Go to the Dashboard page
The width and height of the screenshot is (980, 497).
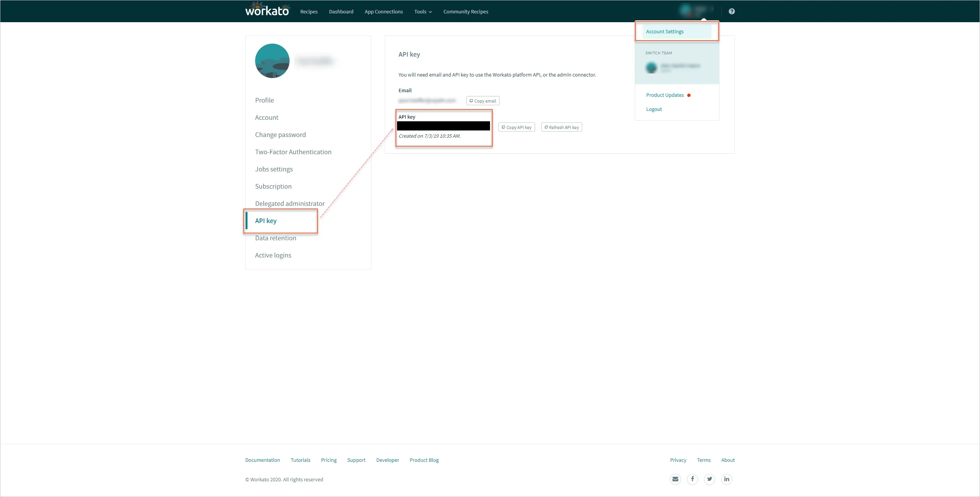341,12
